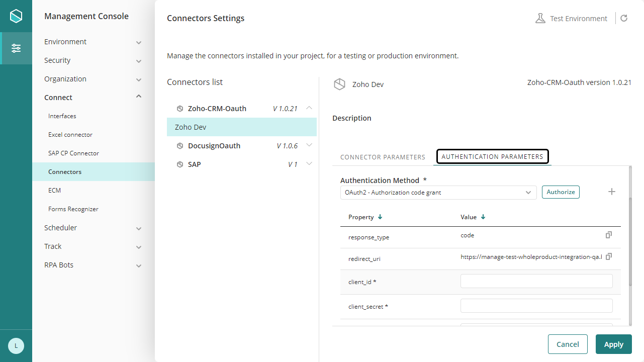Click the client_secret * property label
This screenshot has height=362, width=644.
(x=368, y=307)
